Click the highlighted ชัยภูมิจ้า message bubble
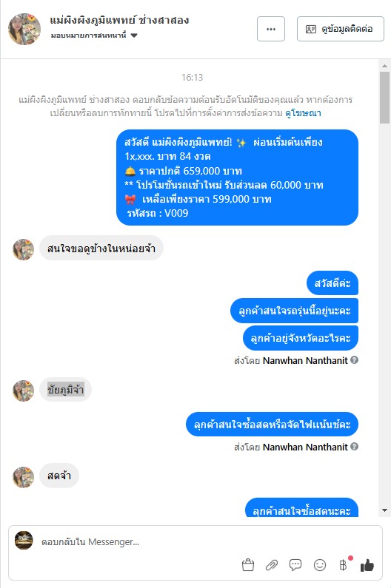Image resolution: width=391 pixels, height=588 pixels. click(x=65, y=390)
